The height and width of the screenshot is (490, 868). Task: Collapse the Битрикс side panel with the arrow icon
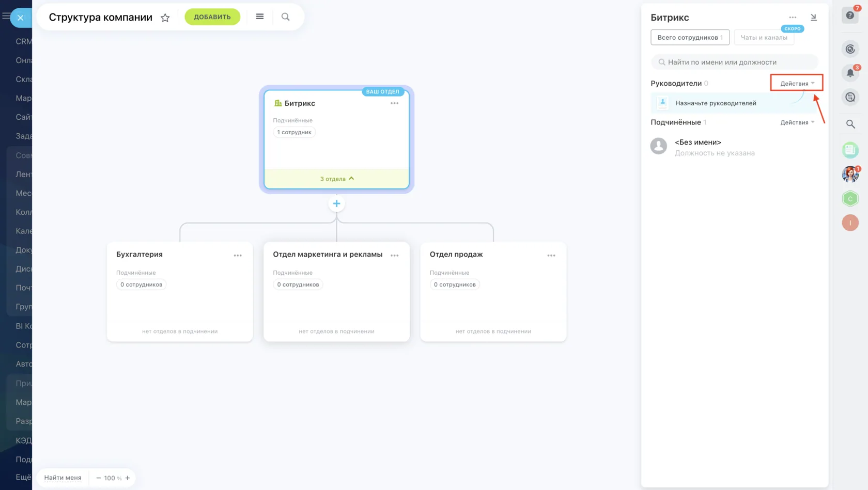(x=814, y=18)
